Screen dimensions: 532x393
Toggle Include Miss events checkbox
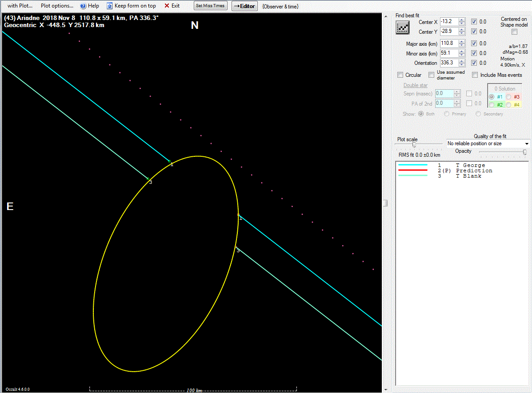point(475,75)
